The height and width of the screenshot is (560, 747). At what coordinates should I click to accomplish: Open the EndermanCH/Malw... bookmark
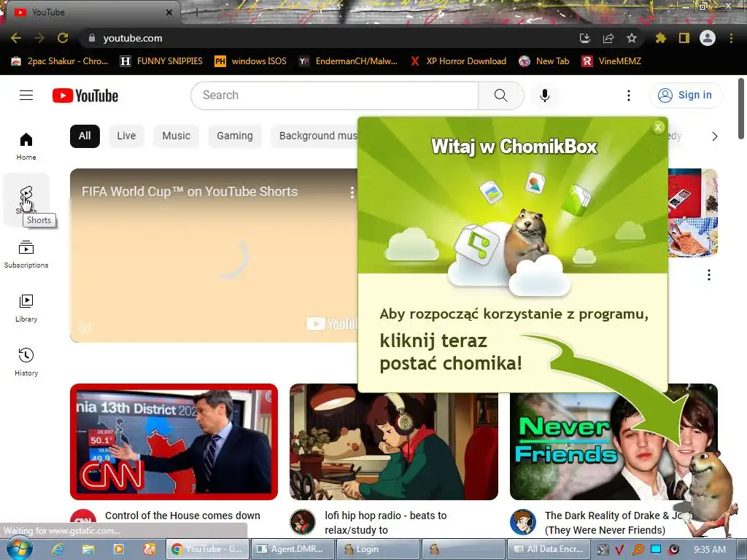click(x=348, y=61)
